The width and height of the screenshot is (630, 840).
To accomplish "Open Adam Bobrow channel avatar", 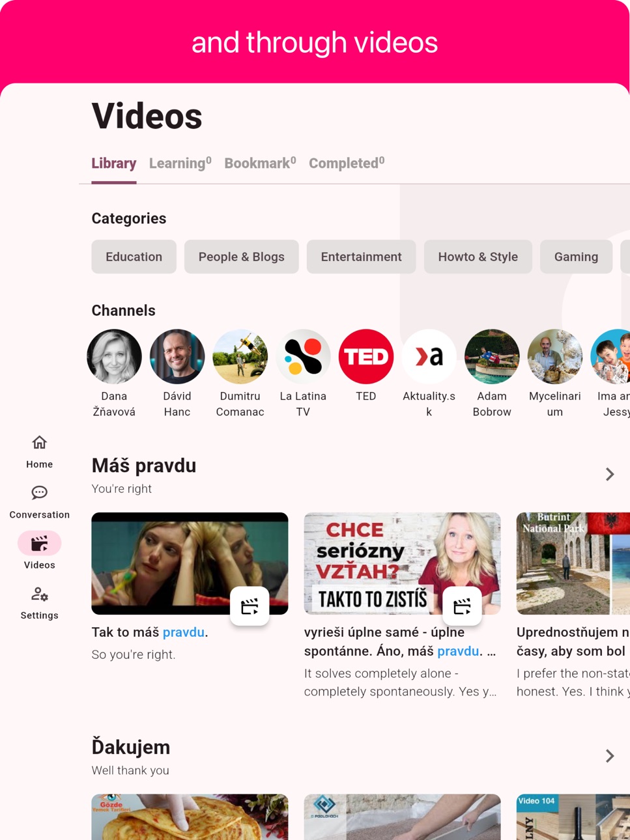I will coord(492,356).
